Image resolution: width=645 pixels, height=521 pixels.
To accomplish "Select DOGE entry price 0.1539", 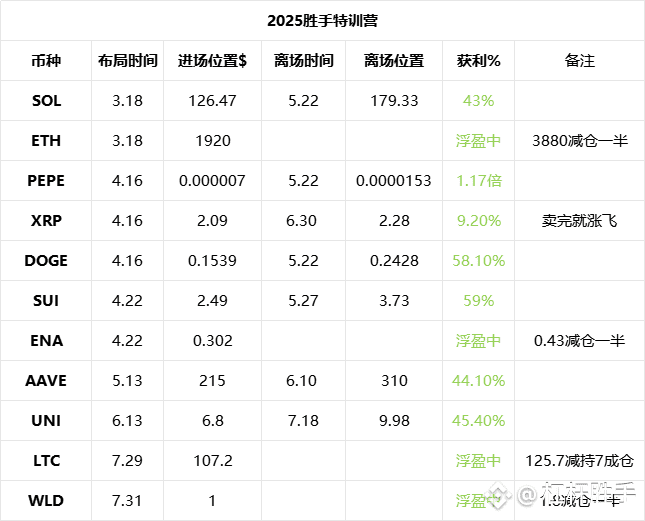I will tap(212, 261).
